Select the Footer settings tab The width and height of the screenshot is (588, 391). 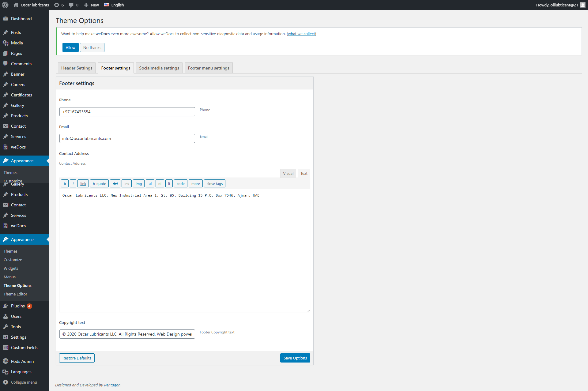116,68
